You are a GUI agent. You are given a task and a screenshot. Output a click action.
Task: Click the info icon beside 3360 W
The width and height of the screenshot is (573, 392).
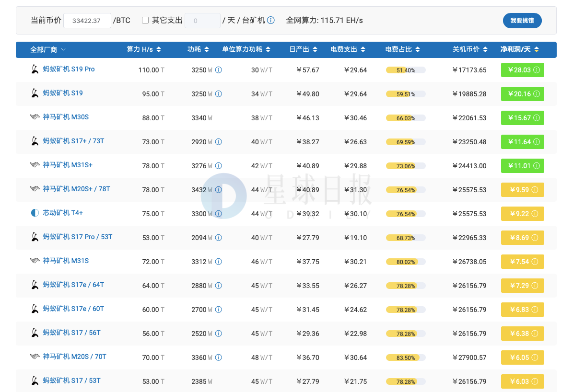[219, 357]
